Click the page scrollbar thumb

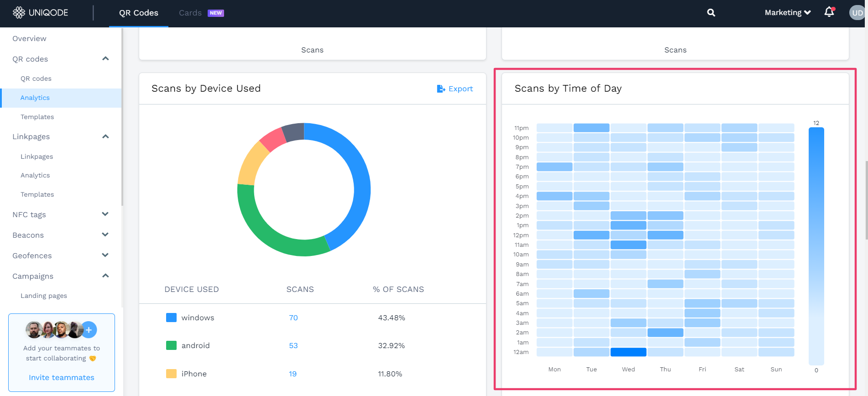[x=866, y=200]
